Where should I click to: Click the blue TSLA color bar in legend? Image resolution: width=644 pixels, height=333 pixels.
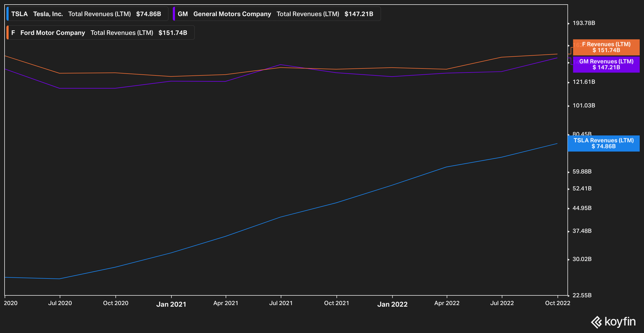[8, 14]
